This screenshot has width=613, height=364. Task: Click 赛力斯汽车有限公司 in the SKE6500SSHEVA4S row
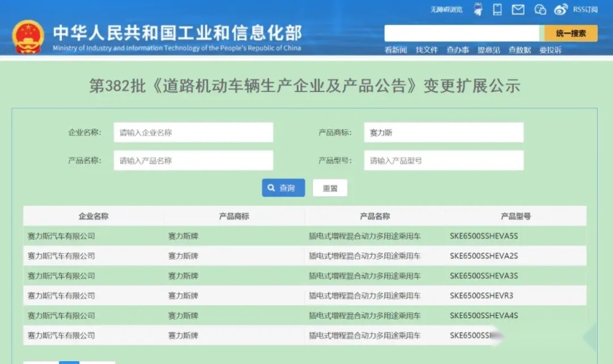tap(61, 316)
